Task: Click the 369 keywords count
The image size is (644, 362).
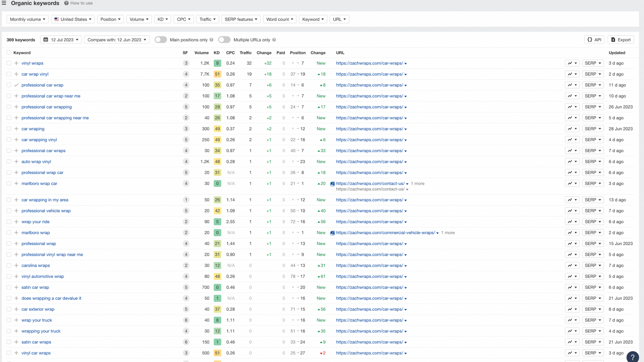Action: 21,40
